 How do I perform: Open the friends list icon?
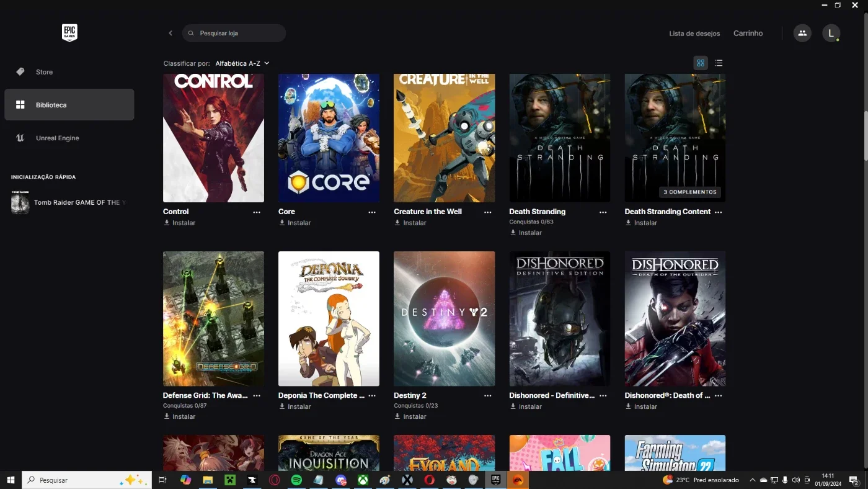802,33
